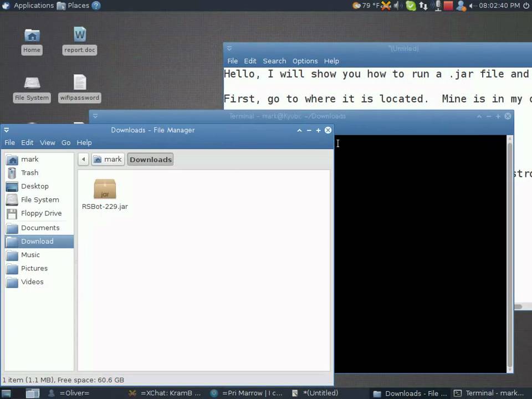Click the text editor's first line of text
Screen dimensions: 532x399
tap(377, 74)
